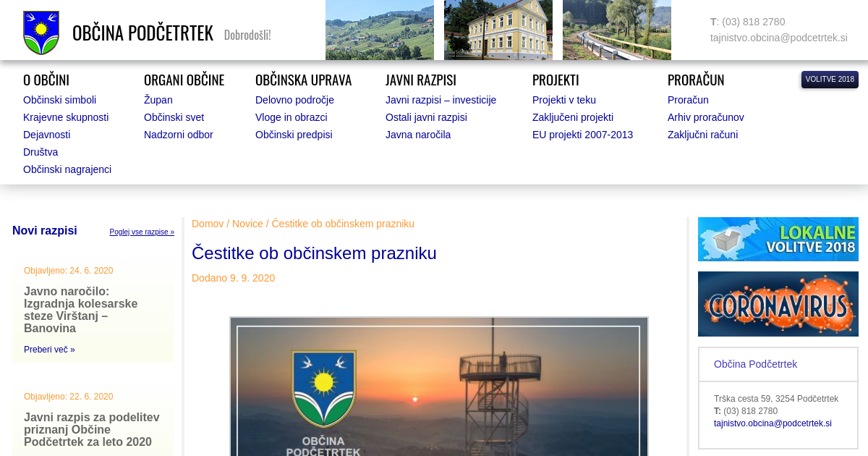868x456 pixels.
Task: Click the Podčetrtek coat of arms logo
Action: (41, 33)
